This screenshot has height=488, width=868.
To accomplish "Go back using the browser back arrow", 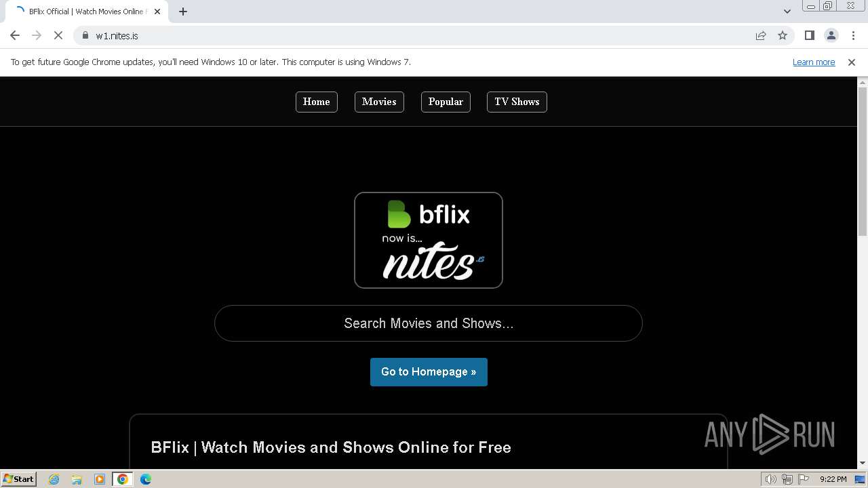I will tap(15, 35).
